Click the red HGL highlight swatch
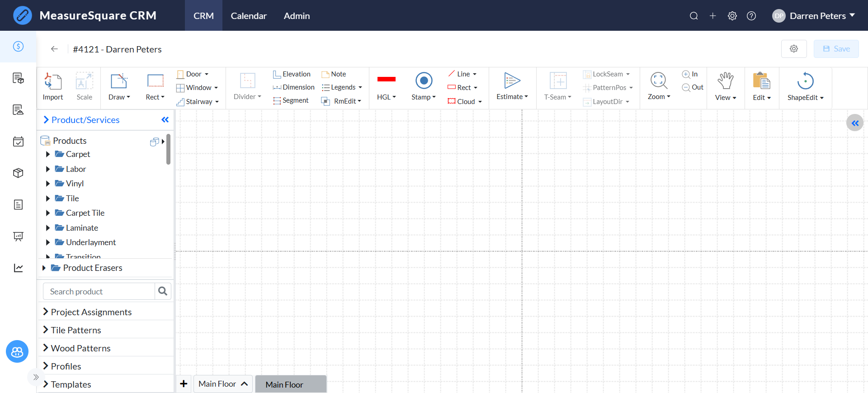This screenshot has height=393, width=868. pos(387,79)
